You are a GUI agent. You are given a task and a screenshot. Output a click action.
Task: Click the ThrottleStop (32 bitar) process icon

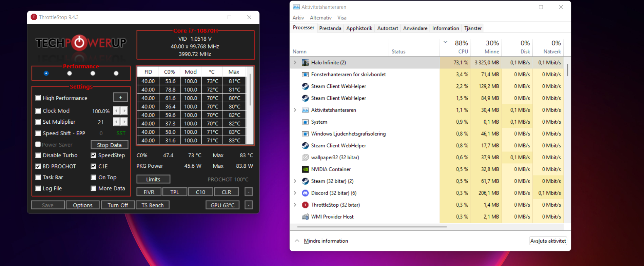tap(305, 205)
